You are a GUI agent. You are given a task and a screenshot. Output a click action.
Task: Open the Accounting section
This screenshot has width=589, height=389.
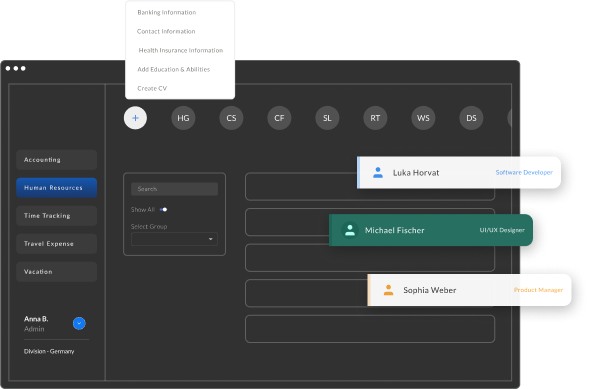pyautogui.click(x=57, y=160)
